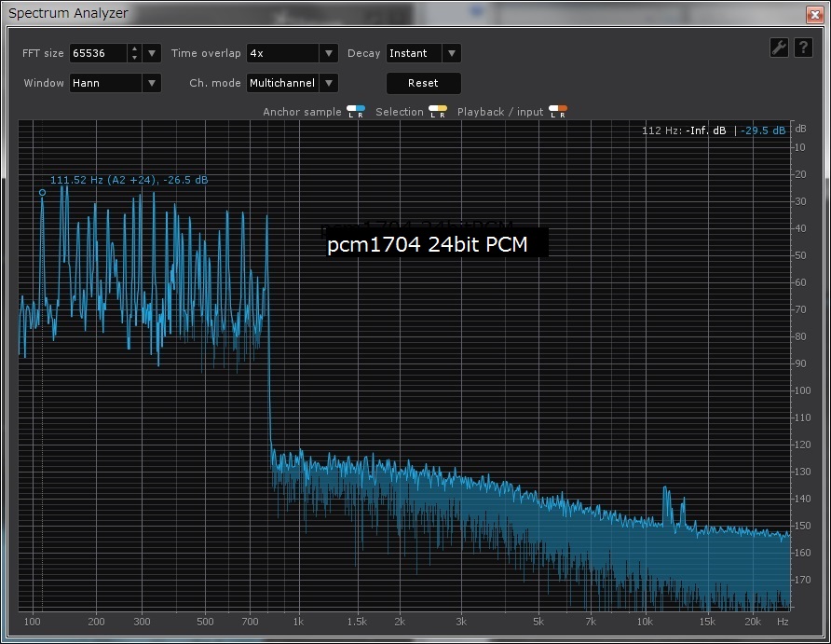Screen dimensions: 831x644
Task: Click the FFT size 65536 field
Action: click(x=99, y=53)
